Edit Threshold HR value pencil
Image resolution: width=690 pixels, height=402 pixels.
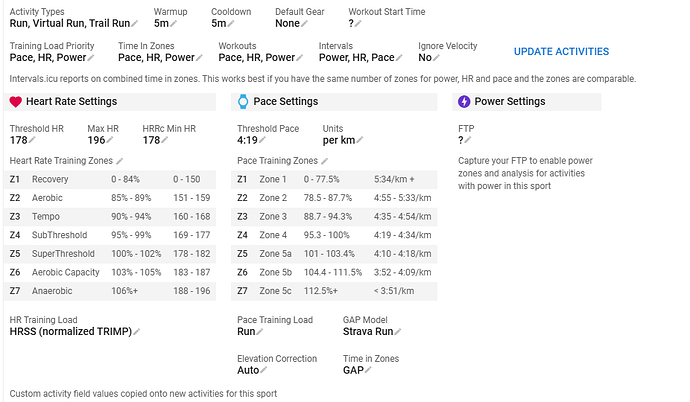pos(33,141)
